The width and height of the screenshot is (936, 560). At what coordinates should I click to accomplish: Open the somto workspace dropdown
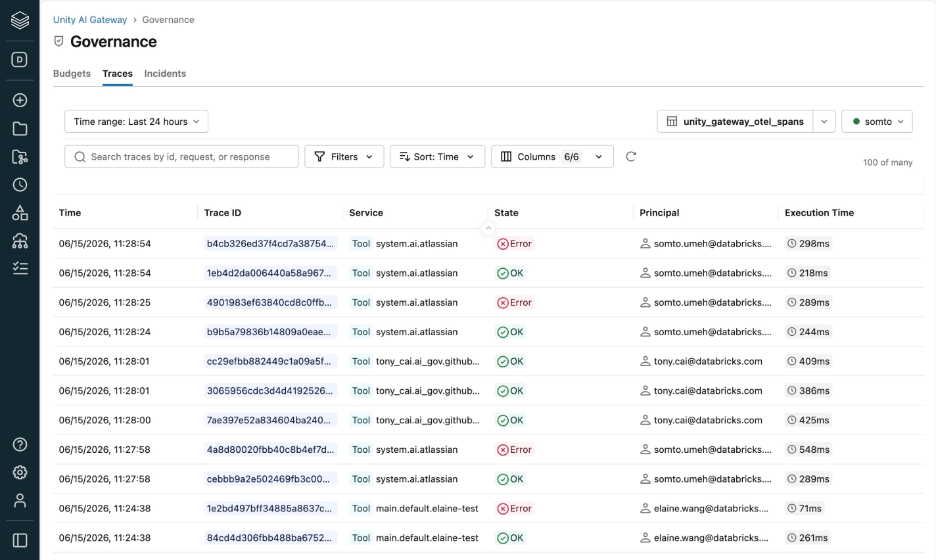(x=877, y=122)
